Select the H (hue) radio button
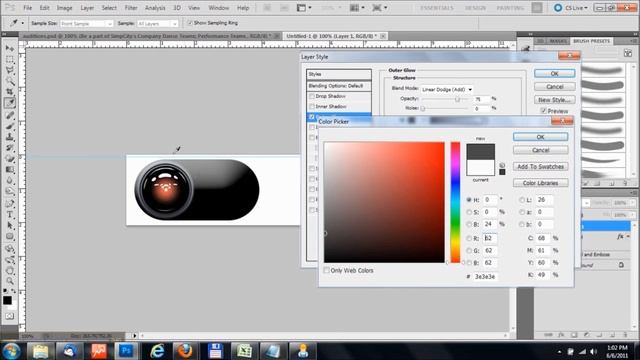The width and height of the screenshot is (640, 360). coord(469,200)
